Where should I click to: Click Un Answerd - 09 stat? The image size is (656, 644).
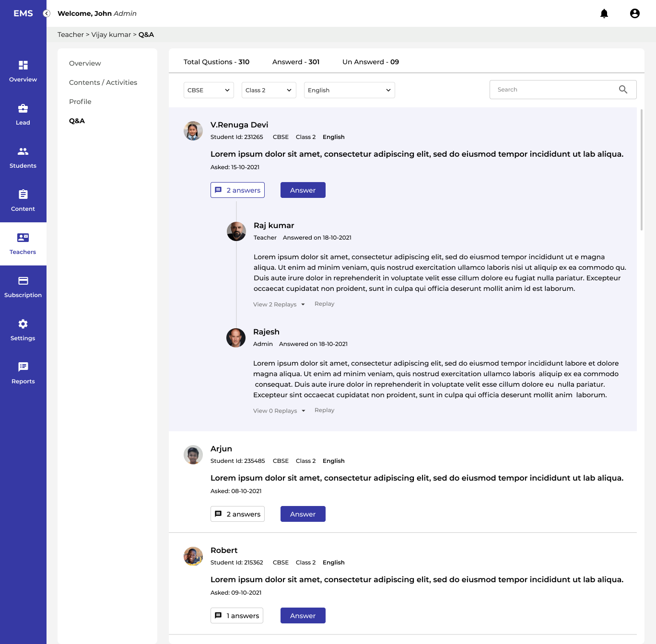click(371, 62)
